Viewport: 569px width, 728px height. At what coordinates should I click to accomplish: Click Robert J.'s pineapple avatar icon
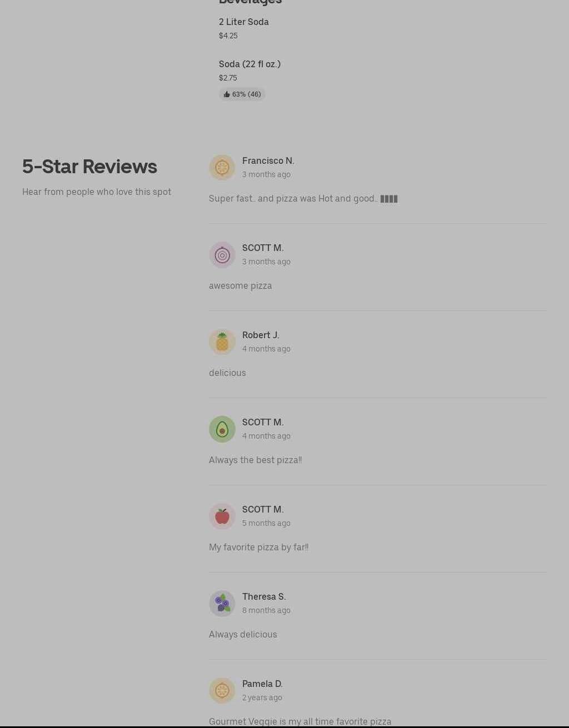222,342
